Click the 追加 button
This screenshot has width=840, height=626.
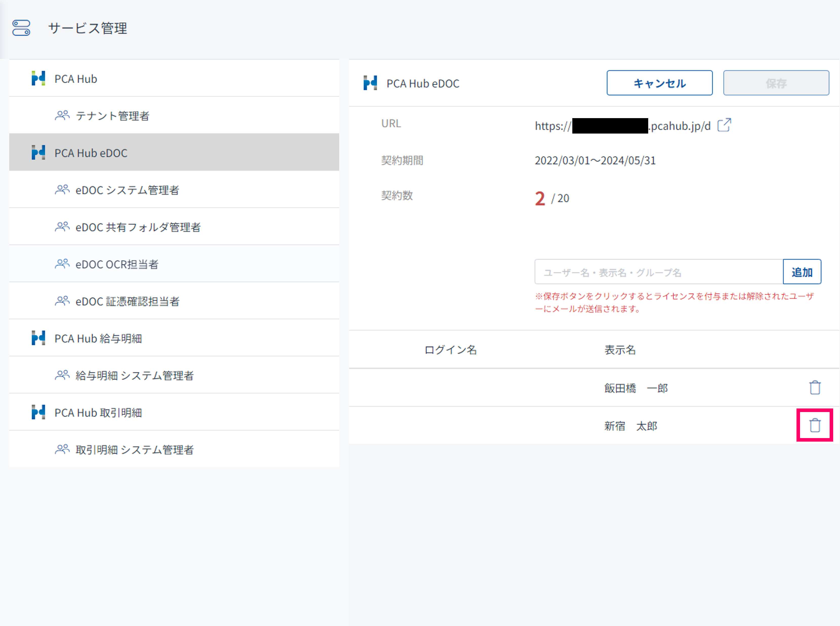click(802, 272)
